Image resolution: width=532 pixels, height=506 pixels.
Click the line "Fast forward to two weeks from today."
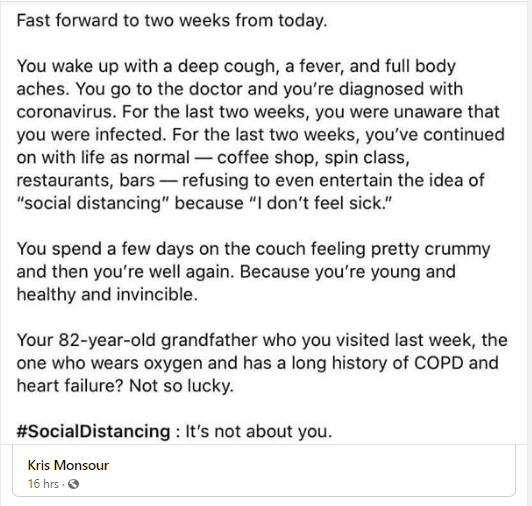[172, 20]
